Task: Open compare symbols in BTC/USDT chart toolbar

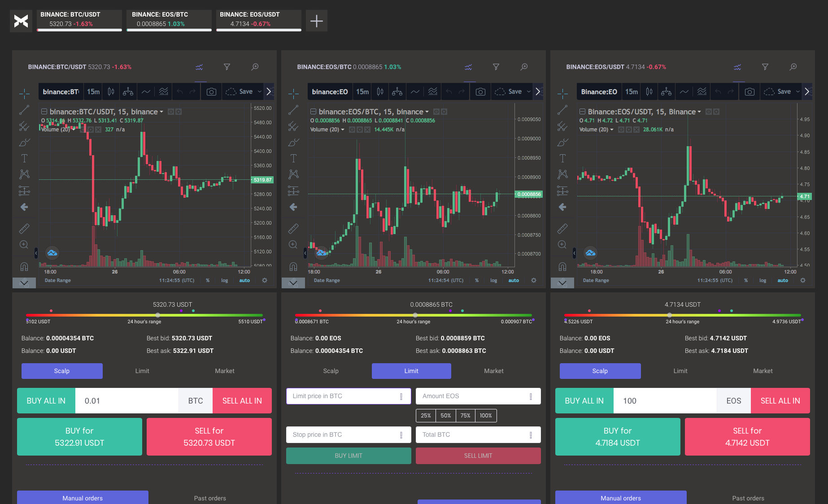Action: (x=128, y=91)
